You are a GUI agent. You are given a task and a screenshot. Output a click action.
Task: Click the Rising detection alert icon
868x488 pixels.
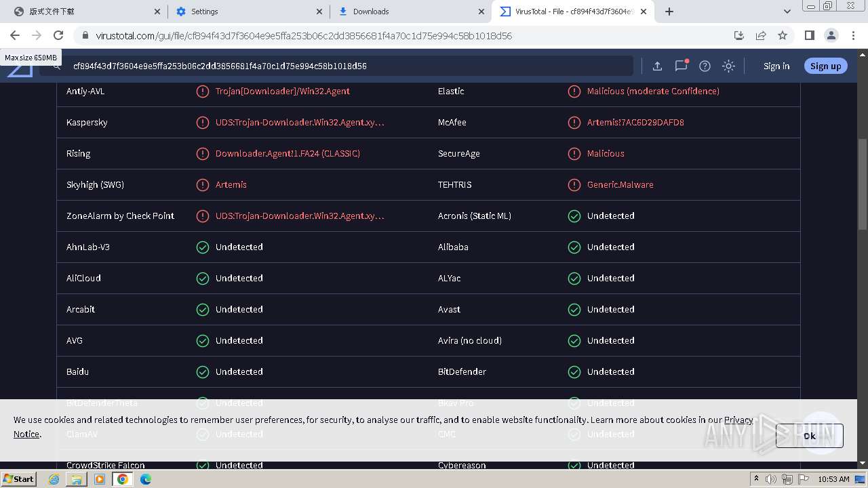tap(202, 153)
